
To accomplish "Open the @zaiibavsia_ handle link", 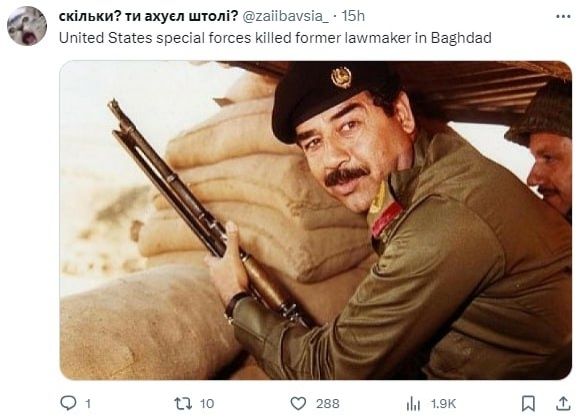I will [285, 16].
